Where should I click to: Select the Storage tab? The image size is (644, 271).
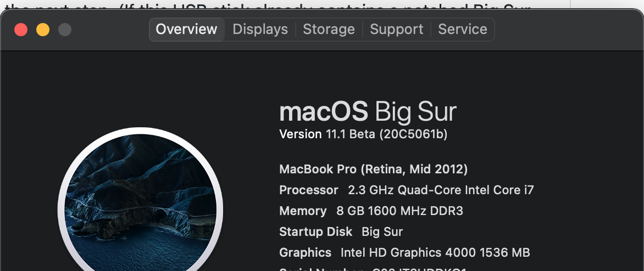click(329, 30)
